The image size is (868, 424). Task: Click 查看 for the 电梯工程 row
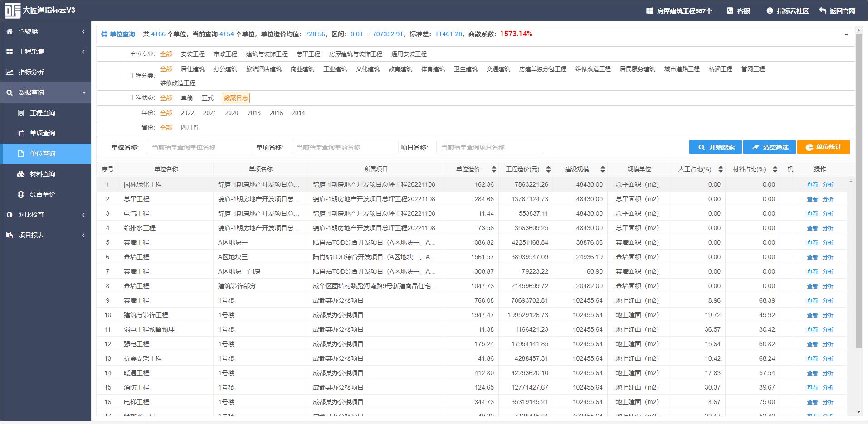coord(812,402)
